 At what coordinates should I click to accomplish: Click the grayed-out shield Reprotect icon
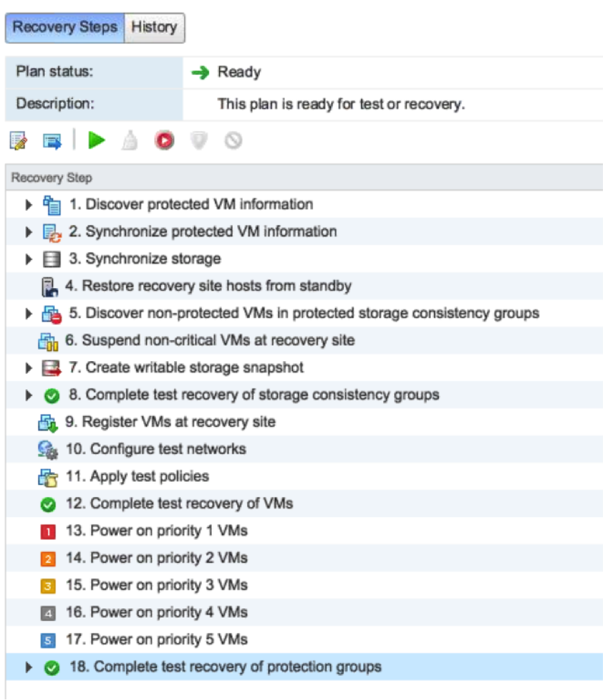pos(200,141)
